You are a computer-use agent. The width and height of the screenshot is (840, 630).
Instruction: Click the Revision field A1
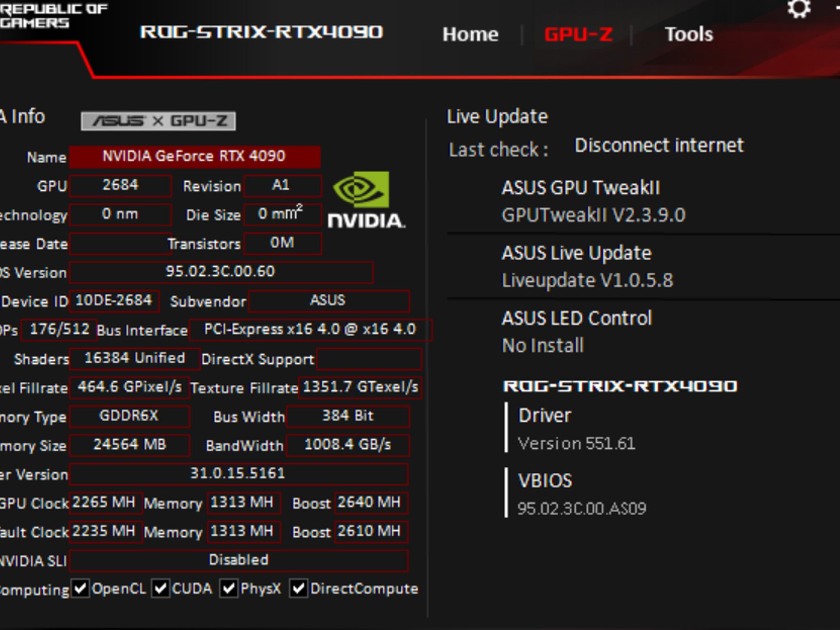(x=283, y=185)
